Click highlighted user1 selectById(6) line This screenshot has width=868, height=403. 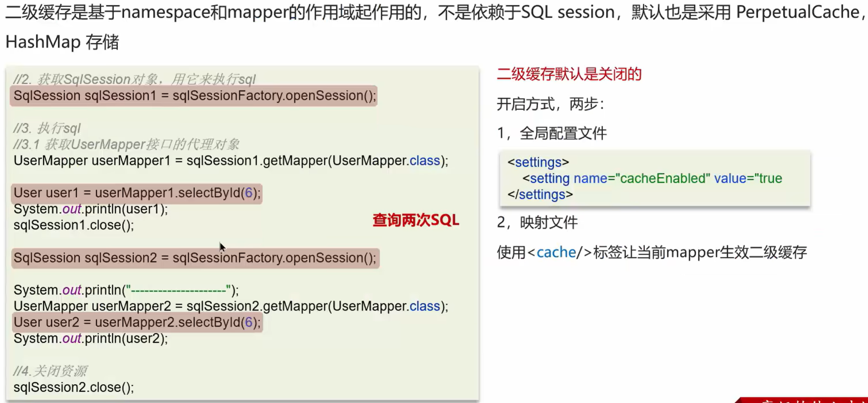(x=137, y=193)
